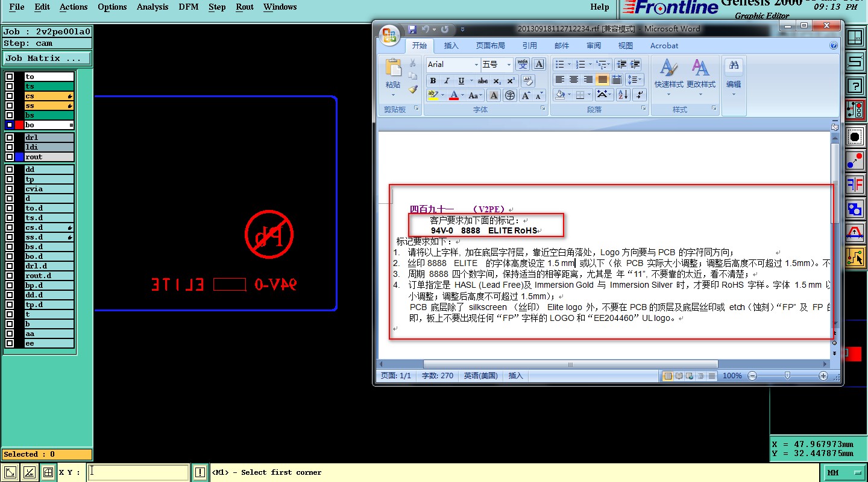Open the Arial font name dropdown
This screenshot has width=868, height=482.
pyautogui.click(x=476, y=65)
